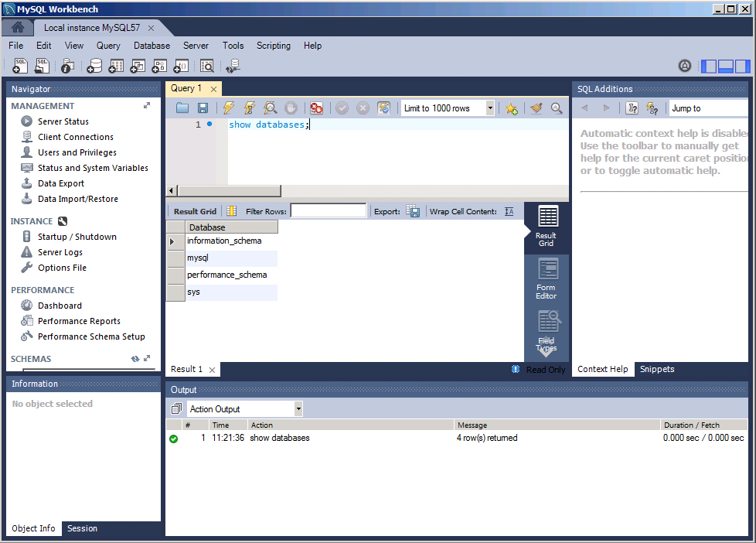Open Performance Schema Setup
756x543 pixels.
coord(91,336)
